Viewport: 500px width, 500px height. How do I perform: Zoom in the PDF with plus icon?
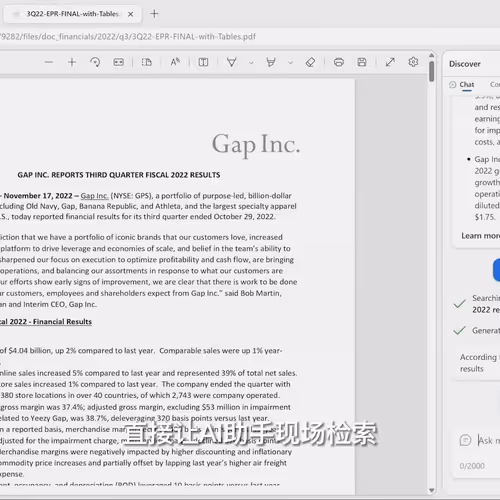point(72,62)
